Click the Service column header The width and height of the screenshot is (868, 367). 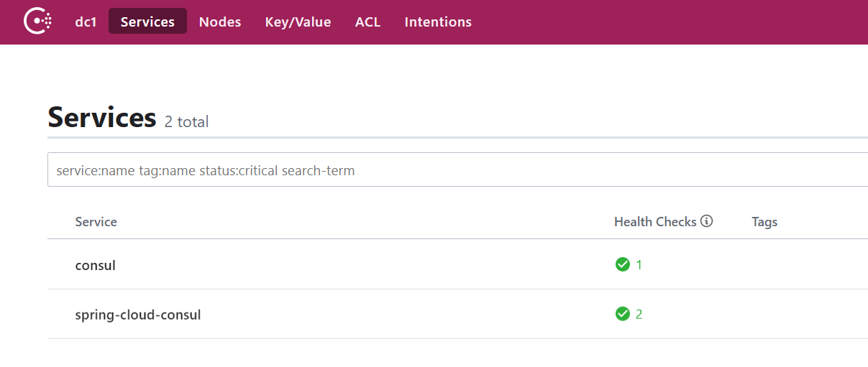pos(96,222)
